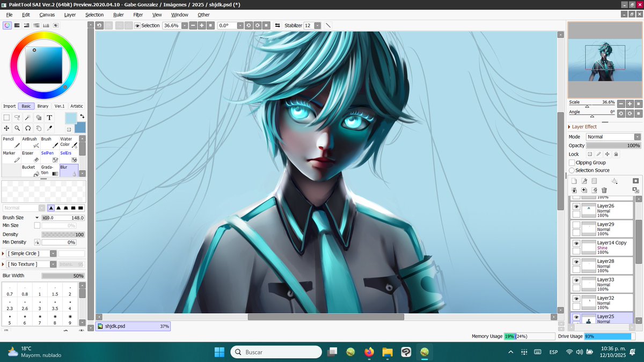
Task: Choose the rectangular selection tool
Action: (6, 117)
